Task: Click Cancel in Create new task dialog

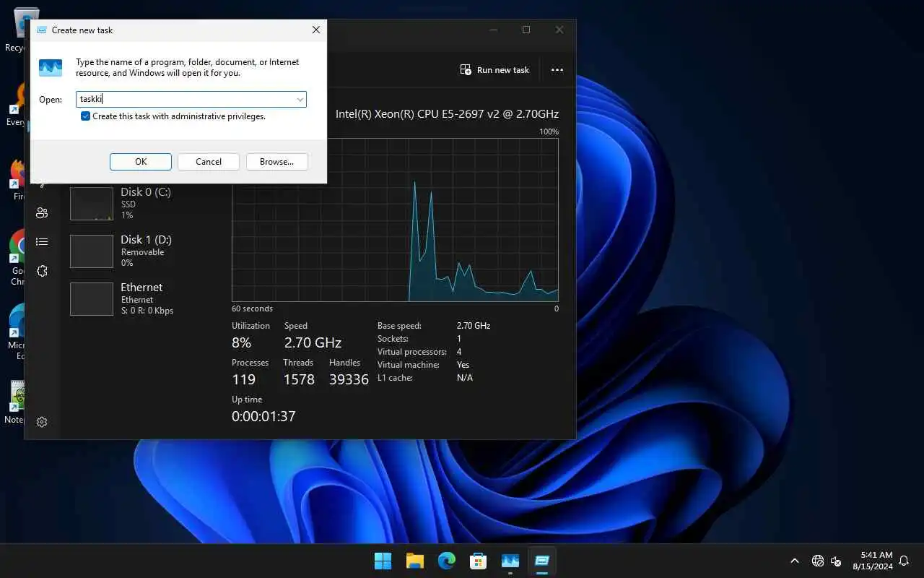Action: (209, 162)
